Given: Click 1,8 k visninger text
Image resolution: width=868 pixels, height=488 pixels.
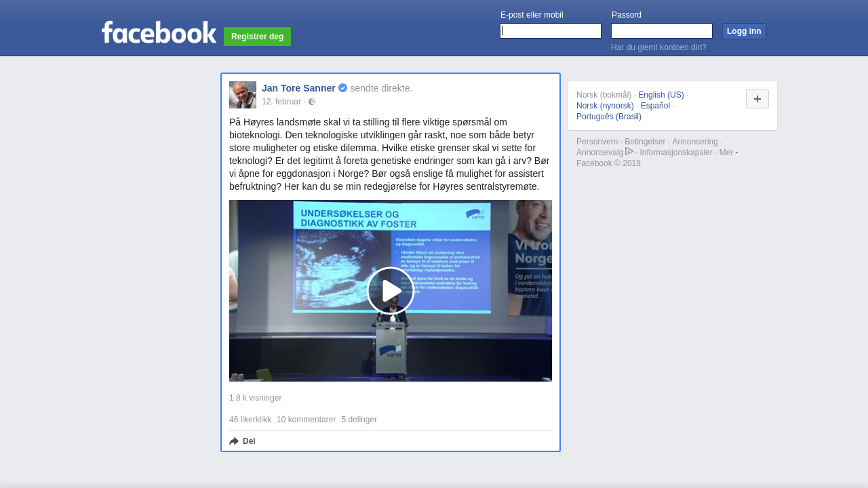Looking at the screenshot, I should click(x=255, y=398).
